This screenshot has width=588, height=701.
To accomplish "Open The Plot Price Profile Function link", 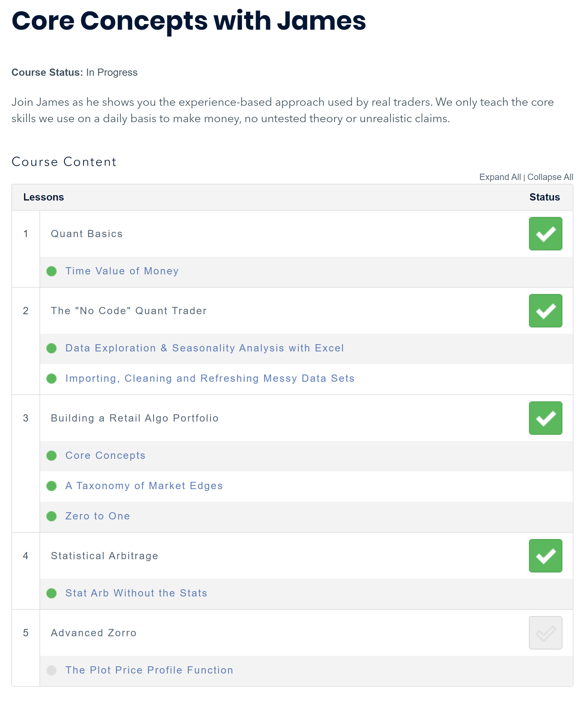I will click(x=149, y=670).
